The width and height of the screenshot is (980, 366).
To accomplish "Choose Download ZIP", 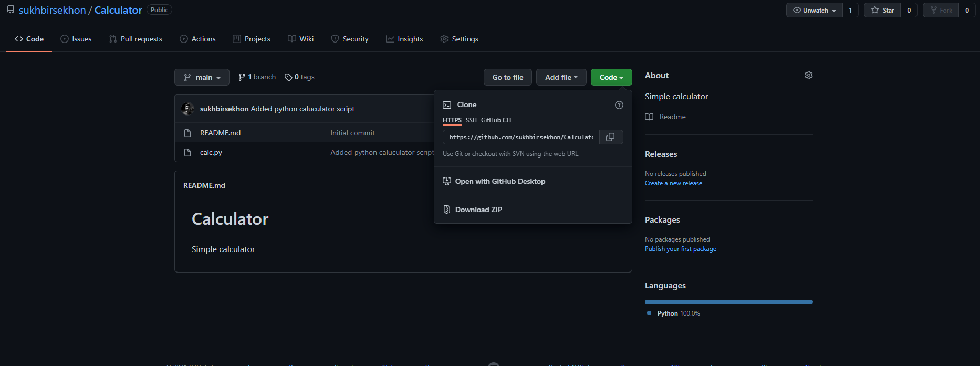I will click(x=533, y=210).
